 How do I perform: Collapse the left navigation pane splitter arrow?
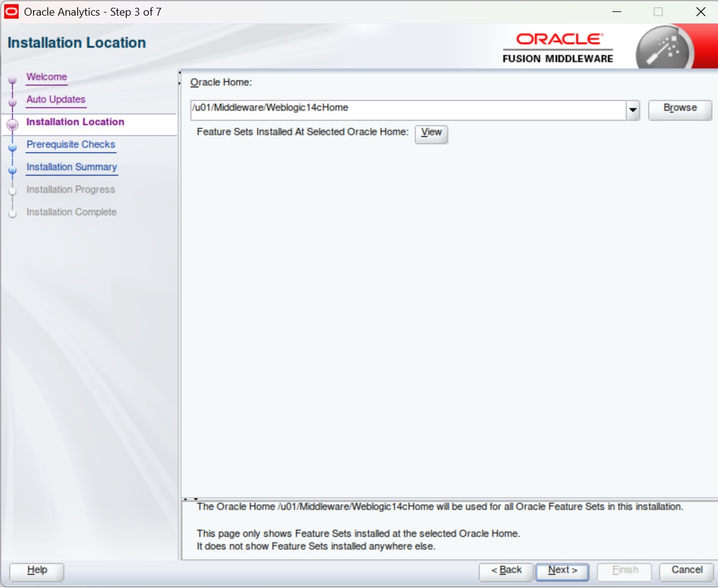(180, 73)
